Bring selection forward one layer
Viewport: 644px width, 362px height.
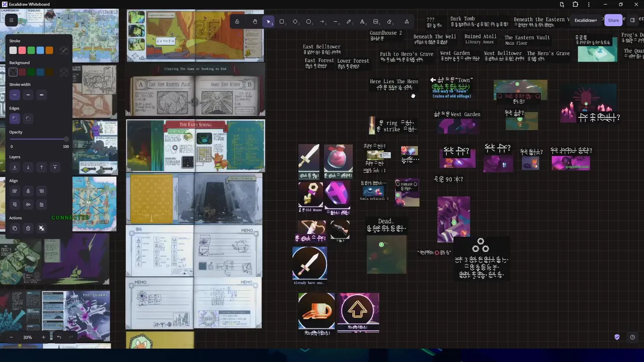41,167
